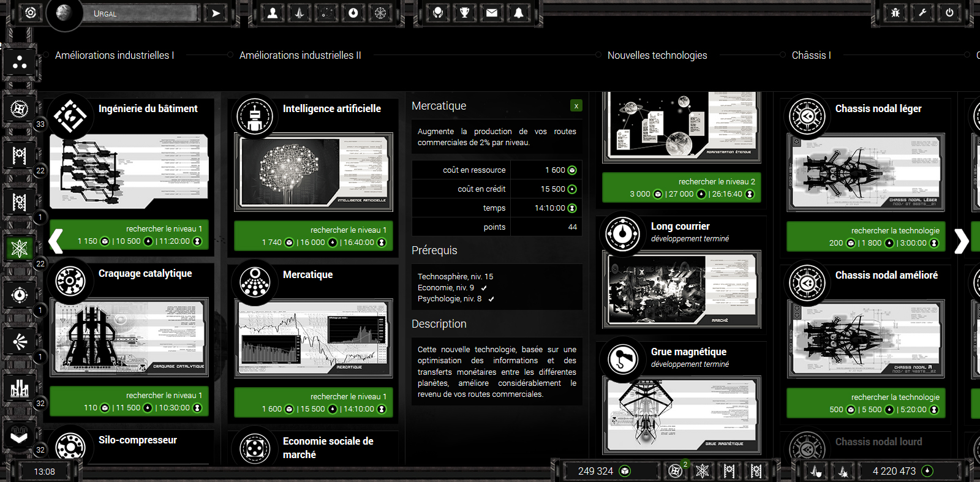The width and height of the screenshot is (980, 482).
Task: Open the Long courrier marché image
Action: click(682, 289)
